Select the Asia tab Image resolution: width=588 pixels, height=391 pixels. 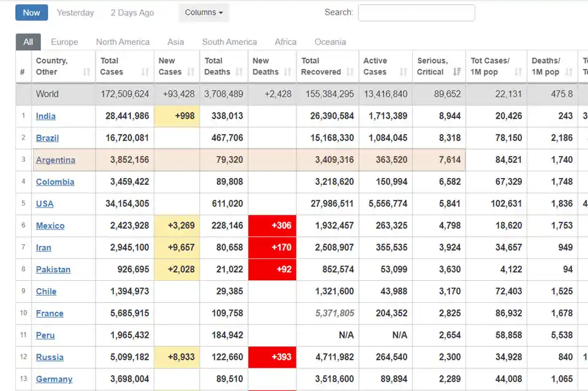click(176, 42)
